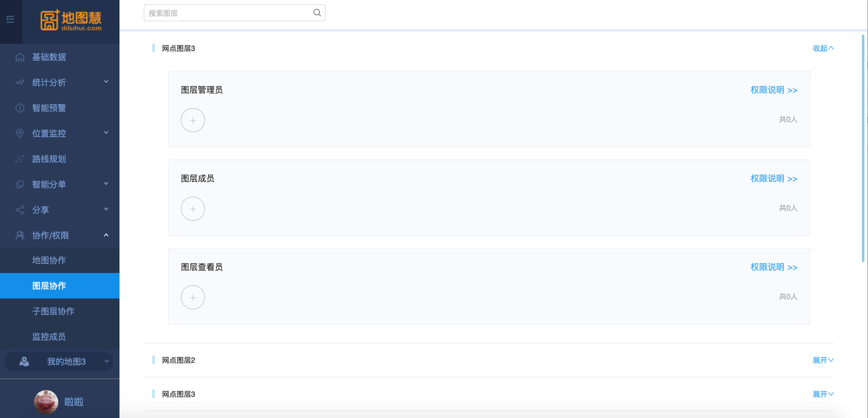
Task: Add a member under 图层查看员
Action: (193, 298)
